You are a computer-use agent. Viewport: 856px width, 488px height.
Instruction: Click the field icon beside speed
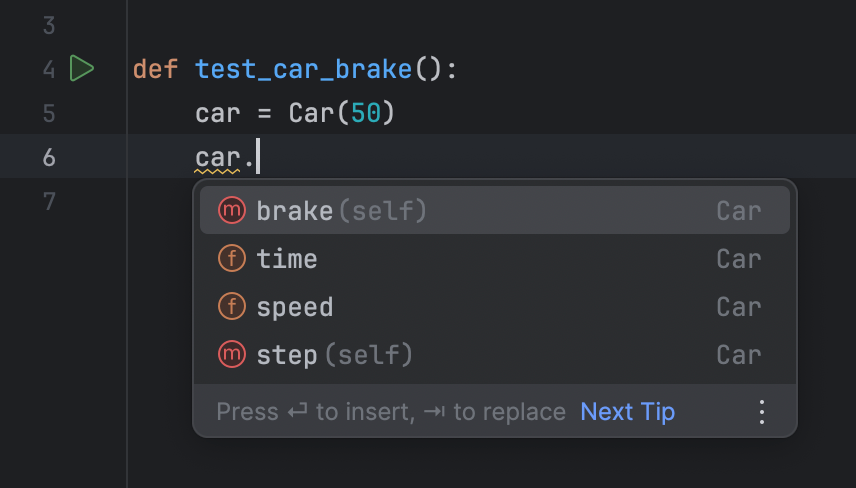click(x=231, y=307)
